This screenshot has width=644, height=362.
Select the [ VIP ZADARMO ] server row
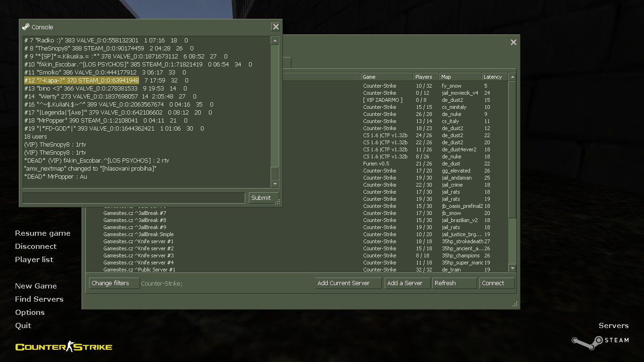tap(395, 100)
